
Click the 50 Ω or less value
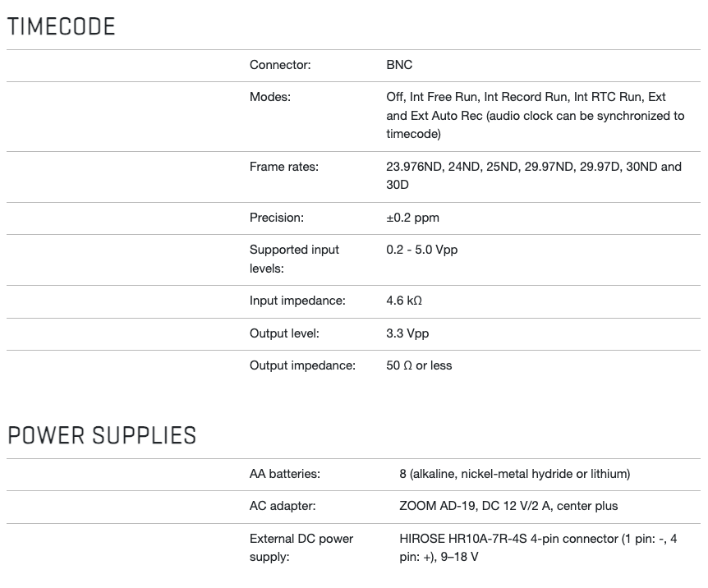click(x=419, y=365)
